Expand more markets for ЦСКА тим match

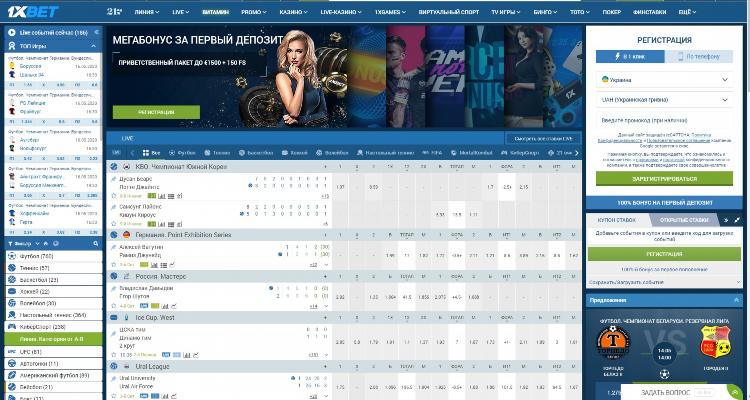tap(327, 355)
